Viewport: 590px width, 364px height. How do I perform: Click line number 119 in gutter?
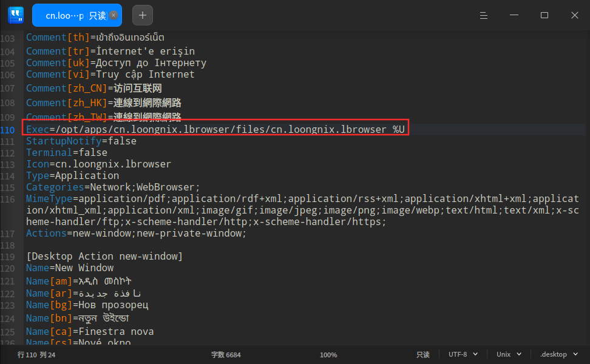pos(7,257)
